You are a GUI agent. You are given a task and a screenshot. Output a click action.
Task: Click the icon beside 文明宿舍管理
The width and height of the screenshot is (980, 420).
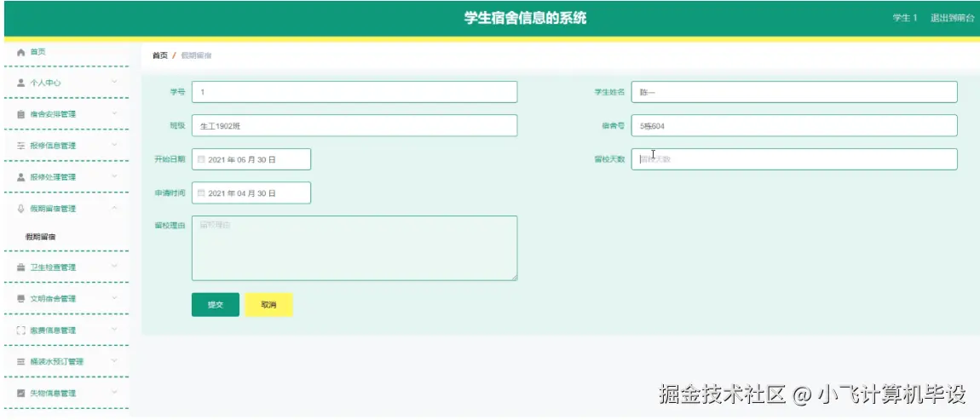(20, 299)
